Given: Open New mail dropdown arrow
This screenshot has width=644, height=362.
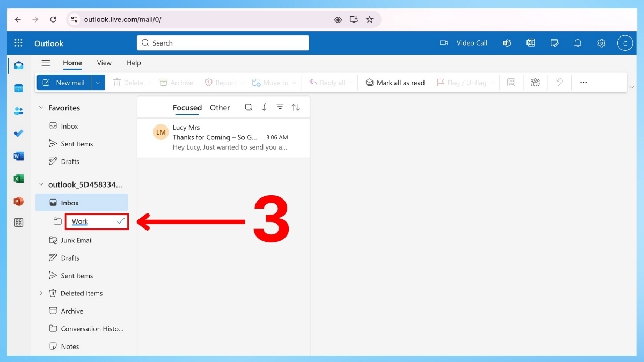Looking at the screenshot, I should coord(98,83).
